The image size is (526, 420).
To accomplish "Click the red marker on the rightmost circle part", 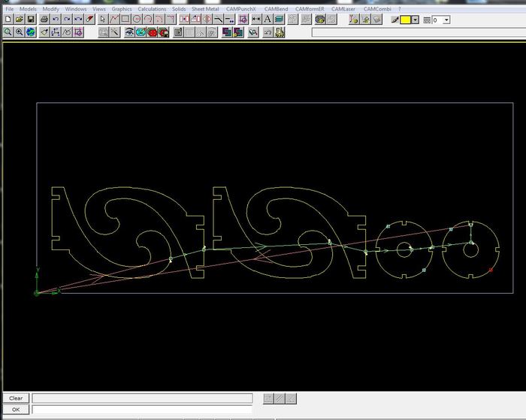I will (x=491, y=270).
